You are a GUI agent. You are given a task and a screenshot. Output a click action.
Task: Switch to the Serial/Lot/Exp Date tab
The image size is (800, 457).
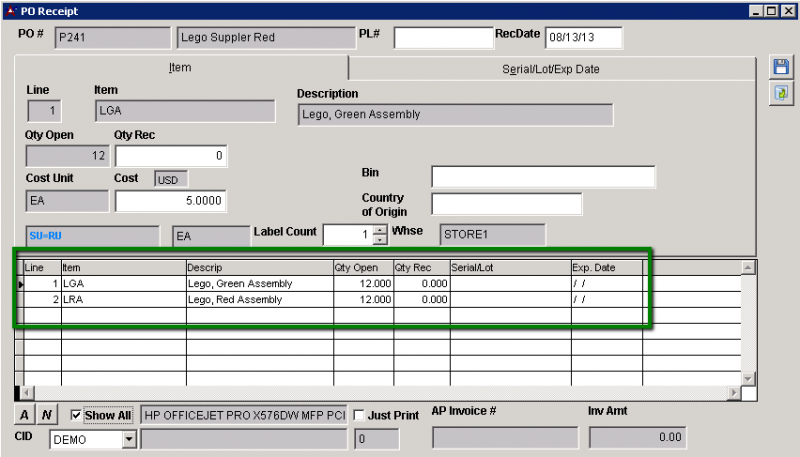pyautogui.click(x=550, y=69)
